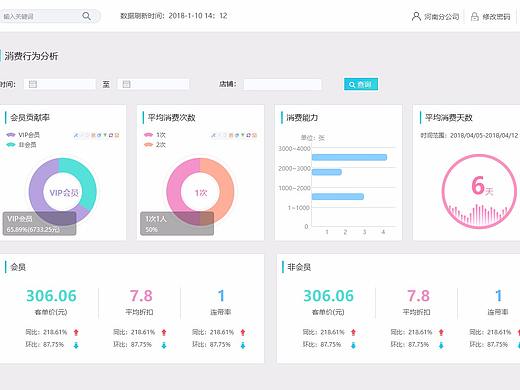Click the end date input field
Image resolution: width=520 pixels, height=390 pixels.
click(153, 84)
